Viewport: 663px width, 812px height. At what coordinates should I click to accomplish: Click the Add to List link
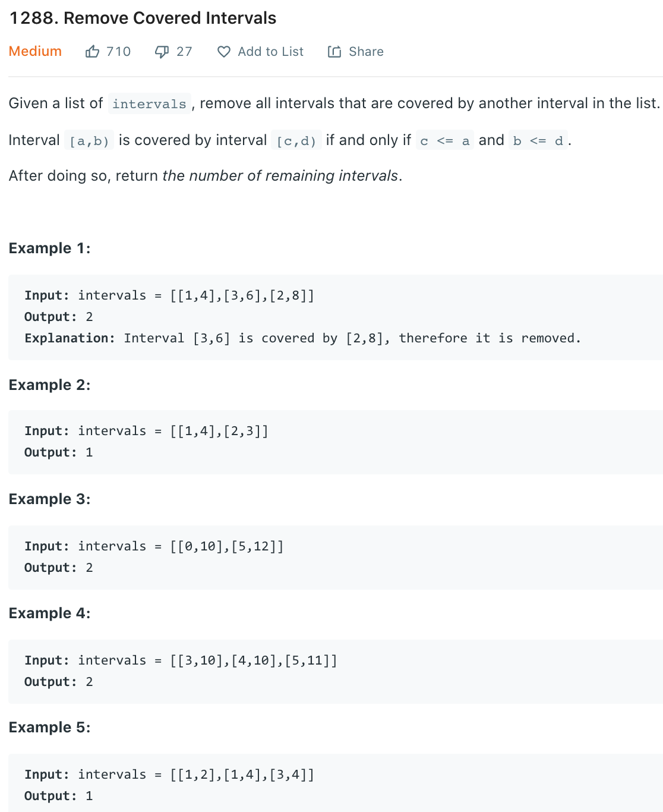coord(270,51)
